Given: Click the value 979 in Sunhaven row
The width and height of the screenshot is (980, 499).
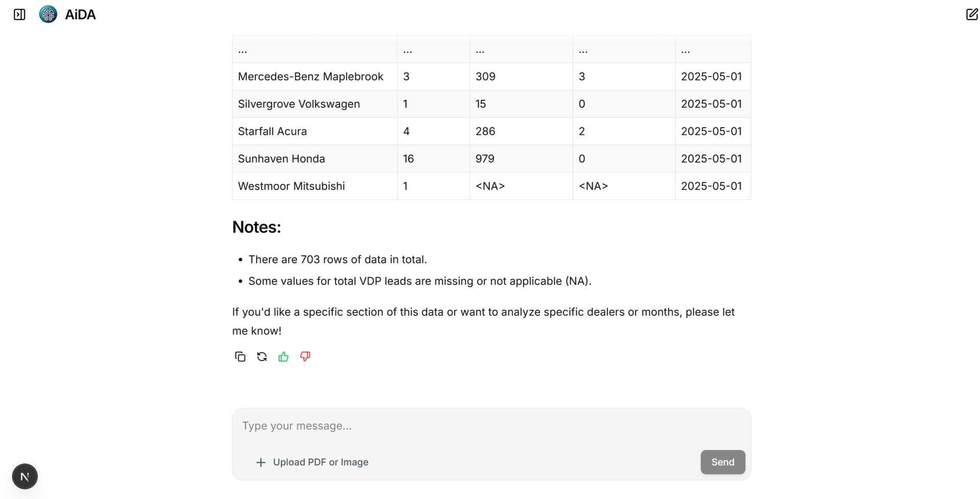Looking at the screenshot, I should coord(485,159).
